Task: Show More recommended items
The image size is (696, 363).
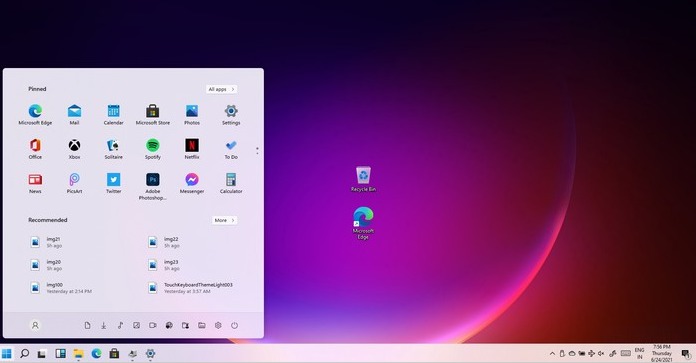Action: tap(224, 220)
